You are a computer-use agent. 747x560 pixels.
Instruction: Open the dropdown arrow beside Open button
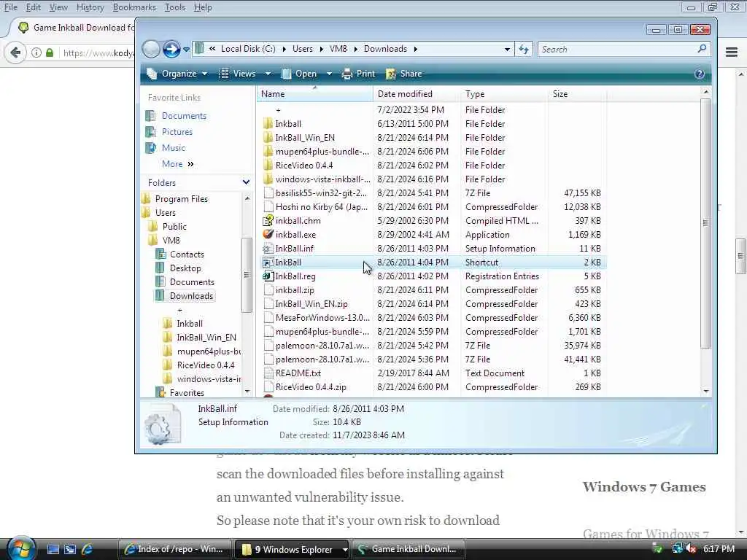pos(329,74)
